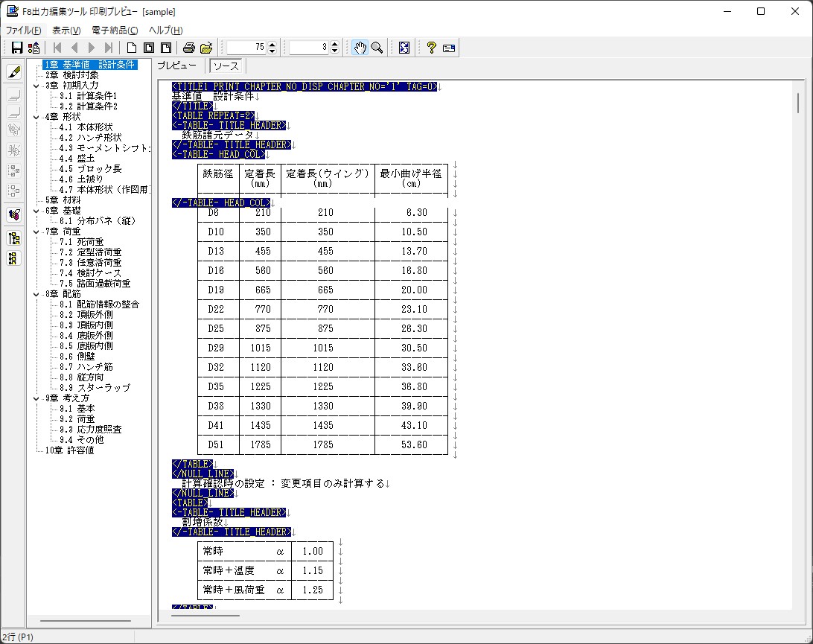
Task: Activate the hand pan tool
Action: (360, 48)
